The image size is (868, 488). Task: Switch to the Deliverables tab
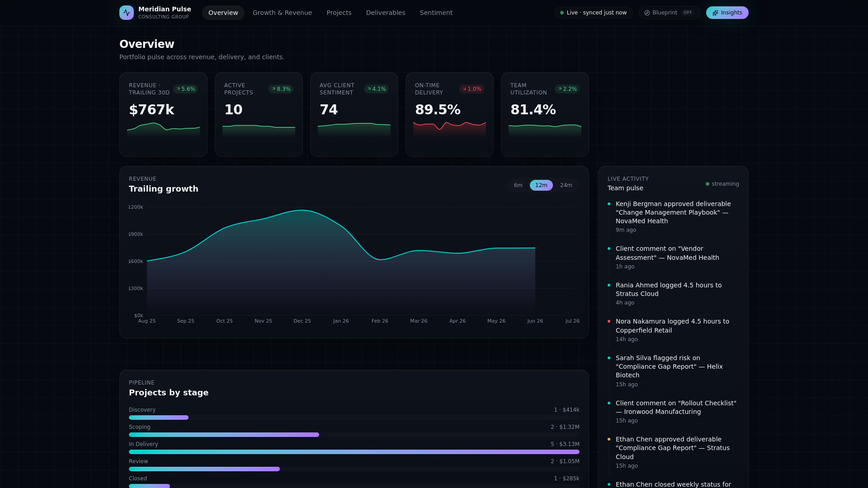[386, 13]
